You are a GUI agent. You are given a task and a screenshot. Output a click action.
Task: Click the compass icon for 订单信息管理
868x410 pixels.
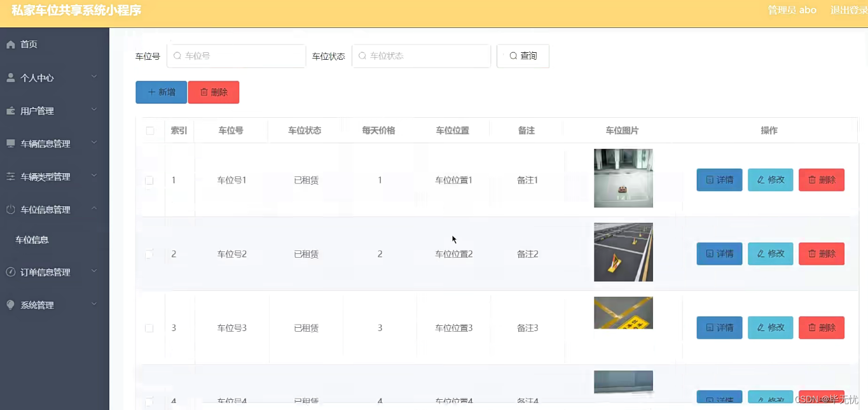[10, 272]
